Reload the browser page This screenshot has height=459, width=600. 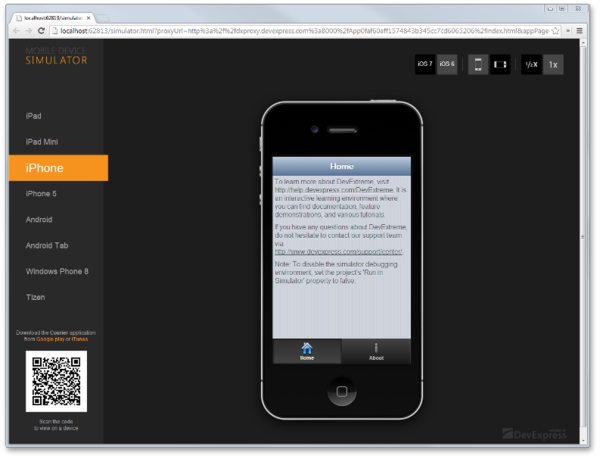41,31
